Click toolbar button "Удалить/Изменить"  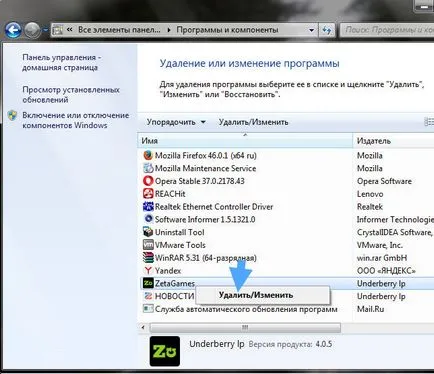[253, 122]
